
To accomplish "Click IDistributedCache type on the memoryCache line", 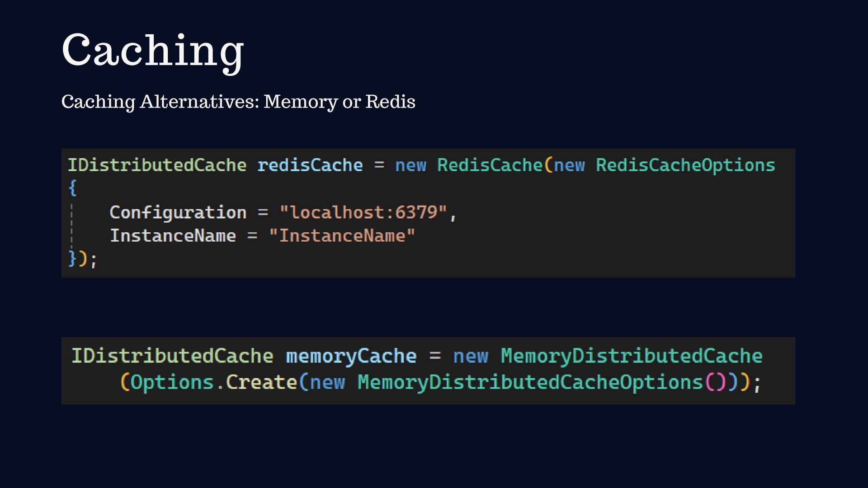I will click(x=172, y=356).
